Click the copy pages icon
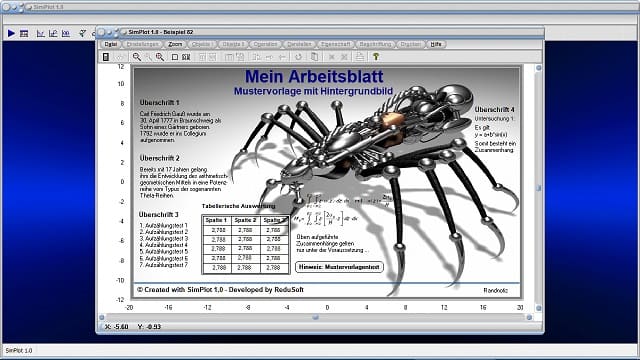Image resolution: width=640 pixels, height=360 pixels. click(x=314, y=57)
